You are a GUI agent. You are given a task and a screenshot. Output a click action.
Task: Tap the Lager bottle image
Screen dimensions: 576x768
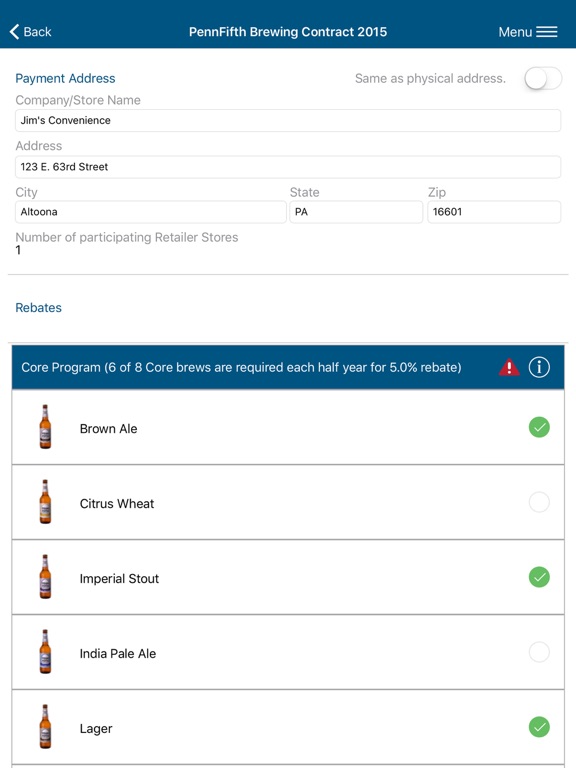[x=45, y=726]
